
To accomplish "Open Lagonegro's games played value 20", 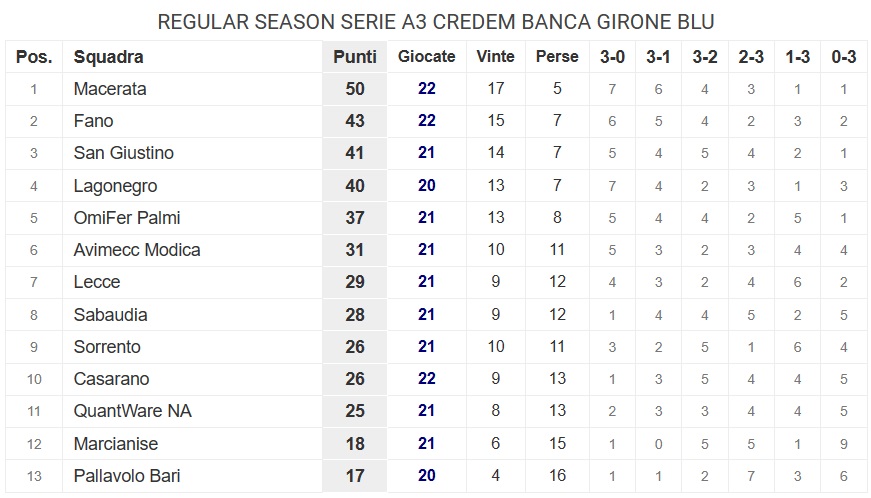I will (x=427, y=186).
